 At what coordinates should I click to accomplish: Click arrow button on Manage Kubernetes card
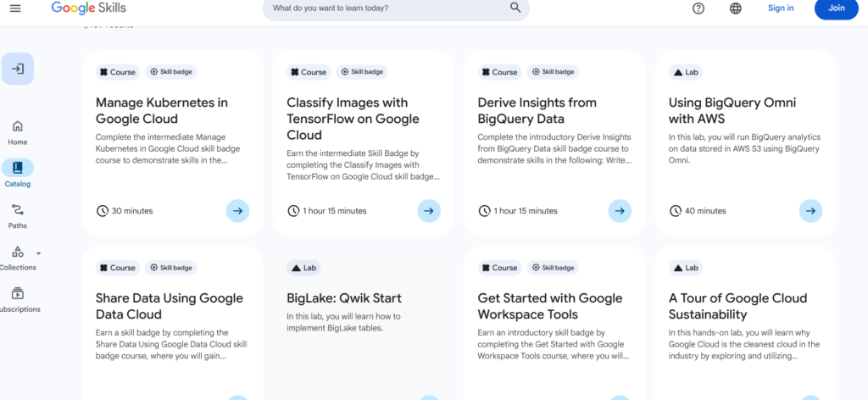click(238, 211)
